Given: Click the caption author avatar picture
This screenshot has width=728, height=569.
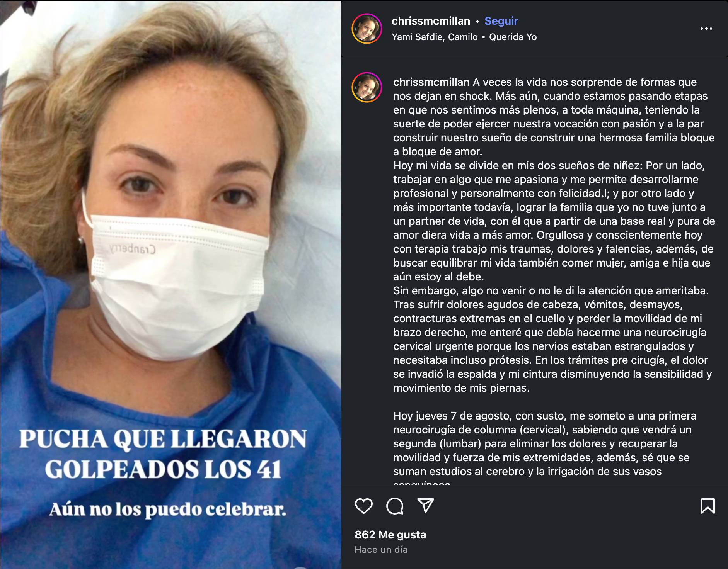Looking at the screenshot, I should (x=367, y=87).
